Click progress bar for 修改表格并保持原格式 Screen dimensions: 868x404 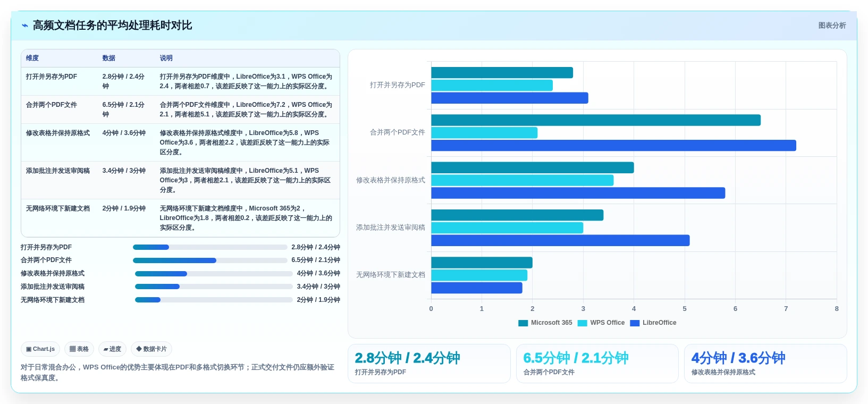tap(214, 274)
